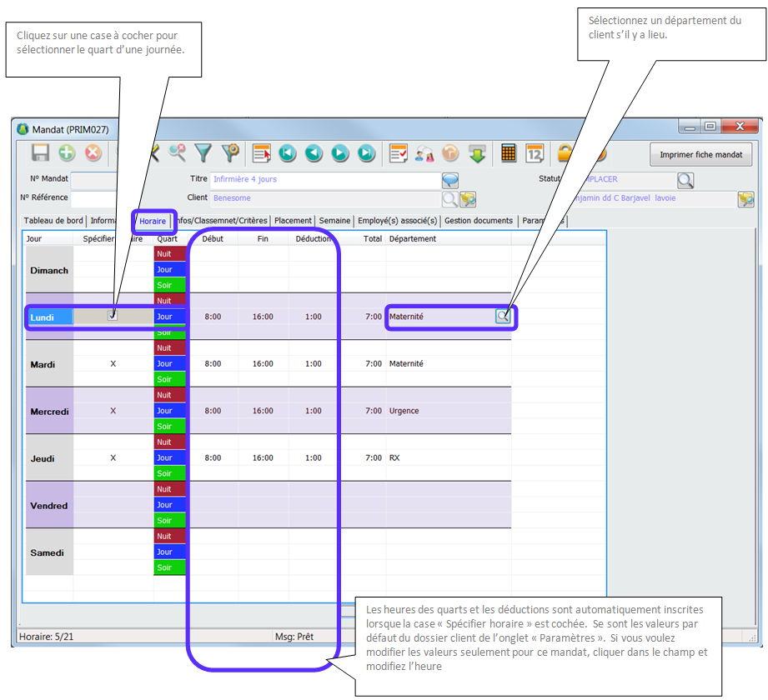This screenshot has width=768, height=700.
Task: Click the Save floppy disk icon
Action: pos(40,153)
